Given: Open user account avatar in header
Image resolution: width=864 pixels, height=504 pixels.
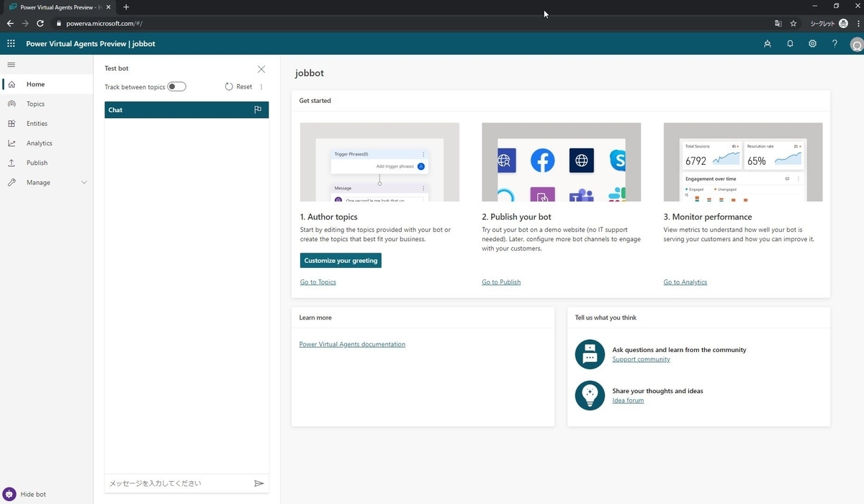Looking at the screenshot, I should point(857,45).
